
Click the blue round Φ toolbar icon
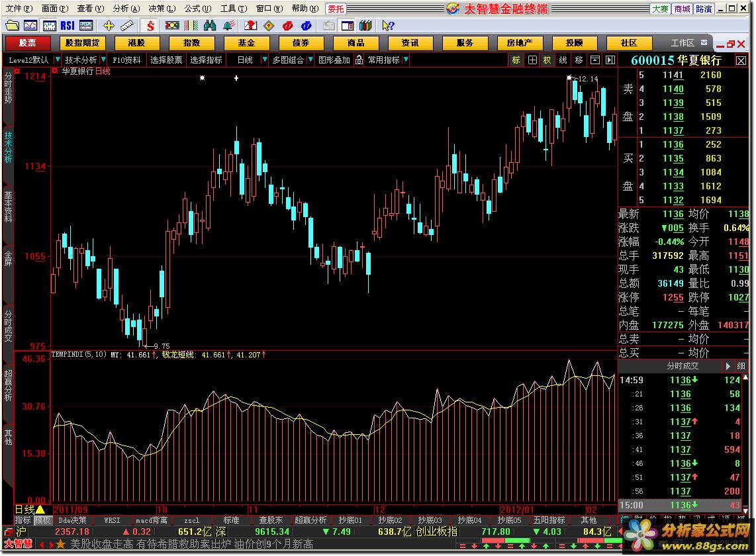306,26
